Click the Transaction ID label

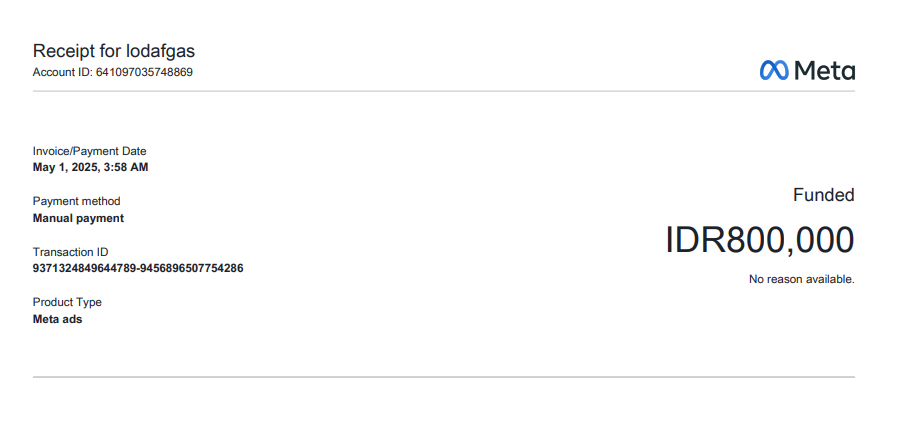70,252
